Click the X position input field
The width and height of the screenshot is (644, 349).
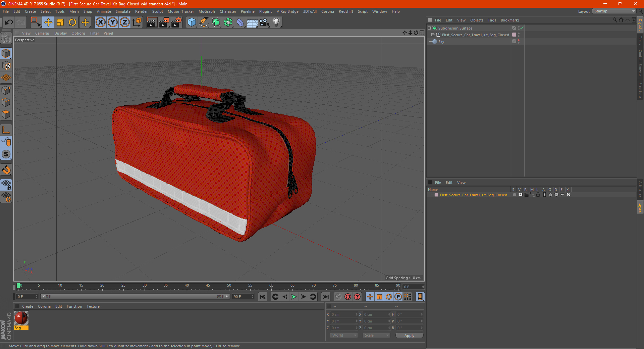click(344, 314)
